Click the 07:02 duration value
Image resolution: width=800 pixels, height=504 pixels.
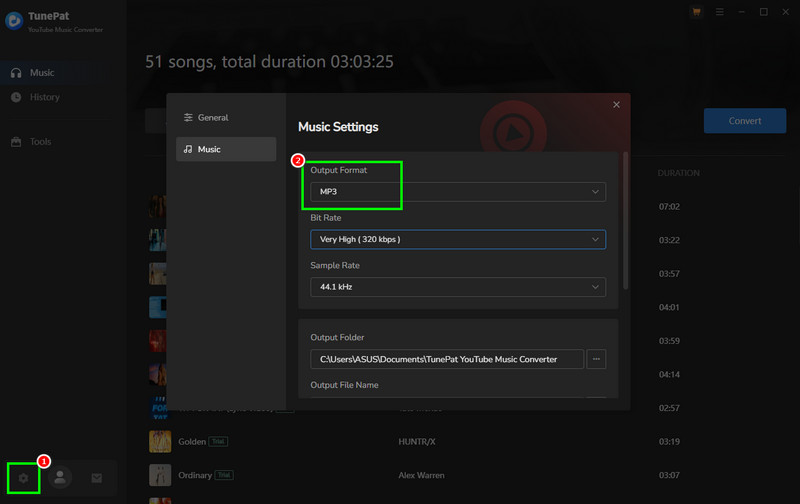point(669,207)
